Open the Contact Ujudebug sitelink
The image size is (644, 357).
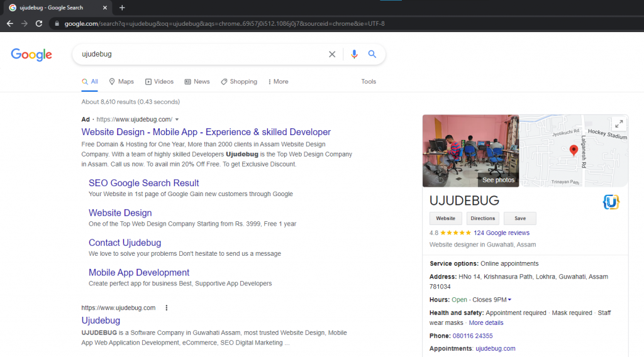125,243
